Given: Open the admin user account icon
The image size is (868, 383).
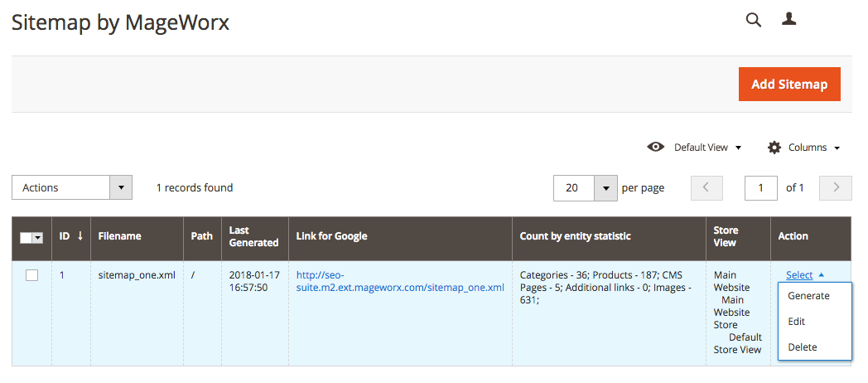Looking at the screenshot, I should (x=788, y=19).
